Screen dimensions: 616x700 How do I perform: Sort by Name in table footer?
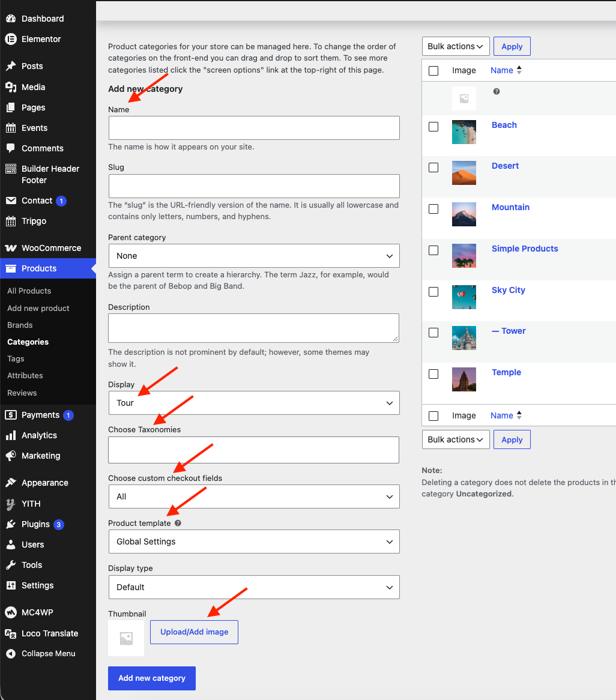click(x=506, y=415)
